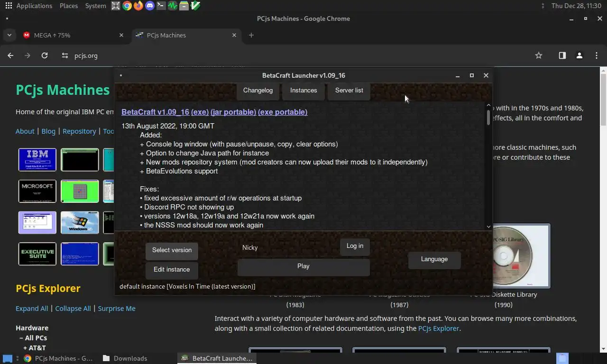This screenshot has height=364, width=607.
Task: Switch to PCjs Machines Chrome taskbar entry
Action: tap(59, 358)
